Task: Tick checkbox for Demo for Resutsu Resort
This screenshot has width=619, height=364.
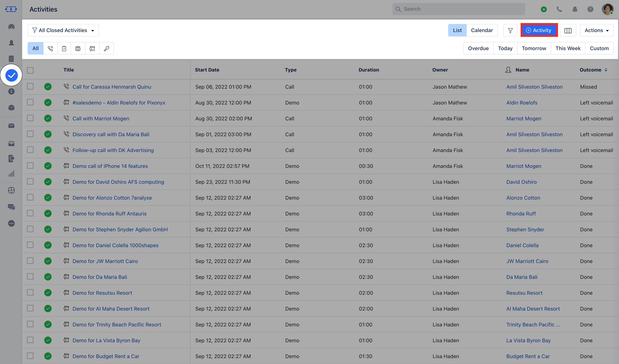Action: 30,292
